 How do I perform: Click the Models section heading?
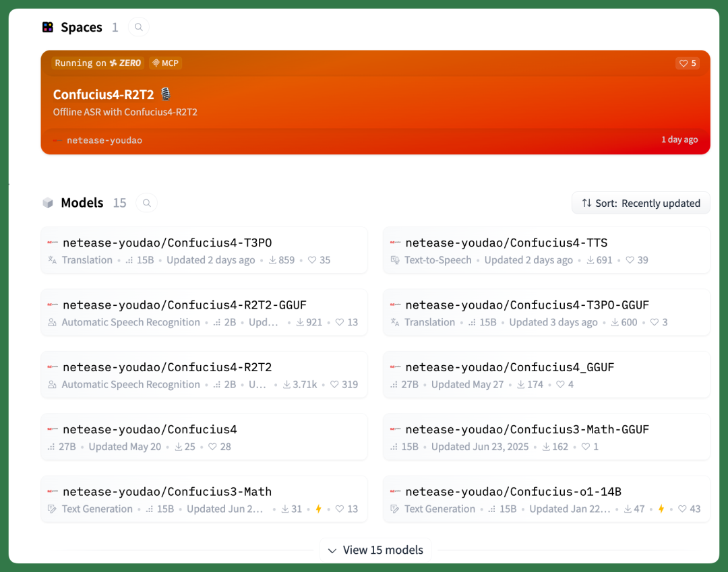tap(82, 203)
